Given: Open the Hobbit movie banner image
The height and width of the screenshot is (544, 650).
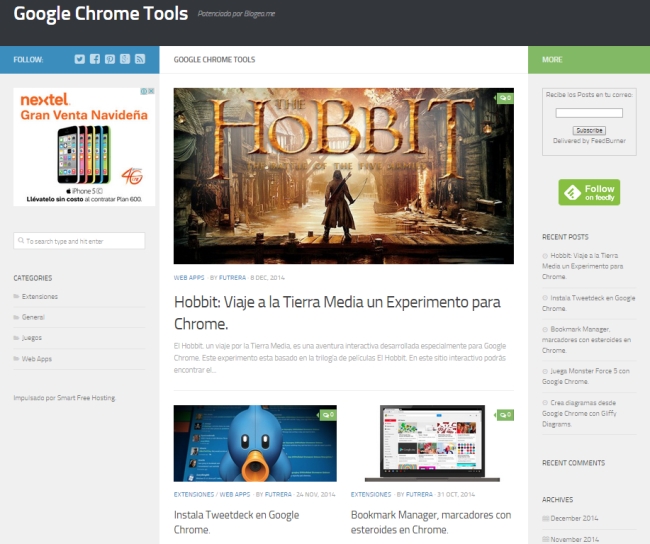Looking at the screenshot, I should coord(343,176).
